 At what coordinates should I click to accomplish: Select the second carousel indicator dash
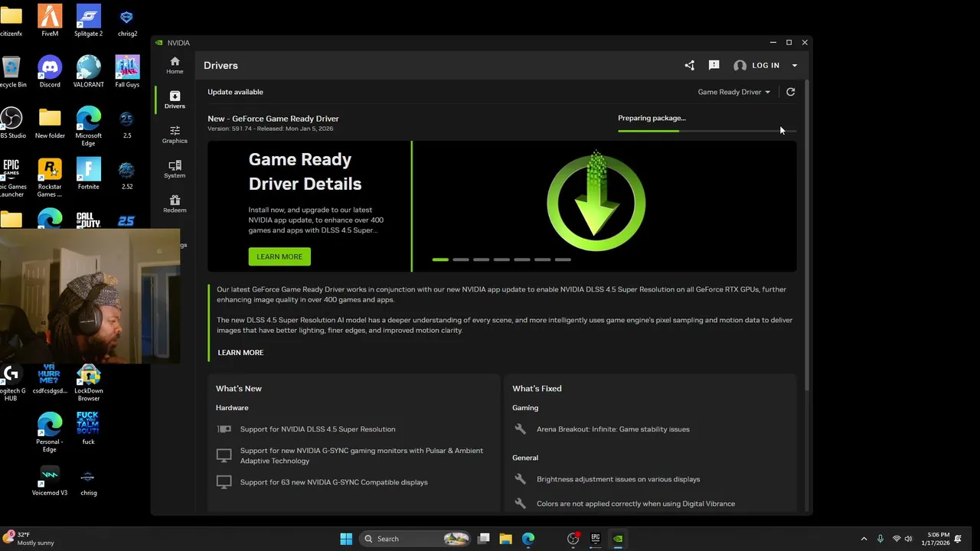pos(461,259)
